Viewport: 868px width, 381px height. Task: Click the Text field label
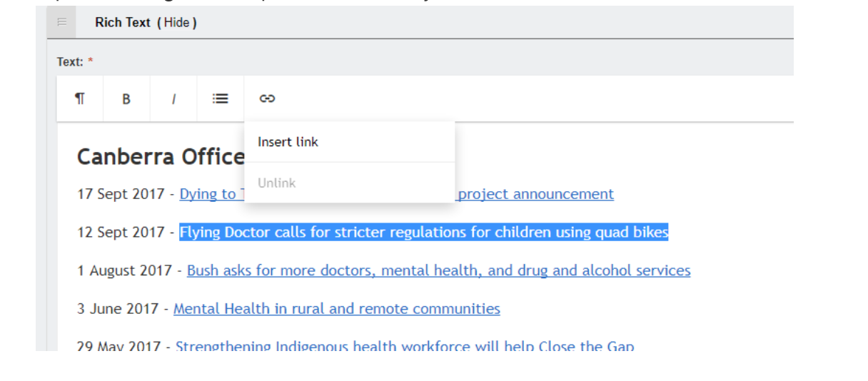click(x=70, y=62)
